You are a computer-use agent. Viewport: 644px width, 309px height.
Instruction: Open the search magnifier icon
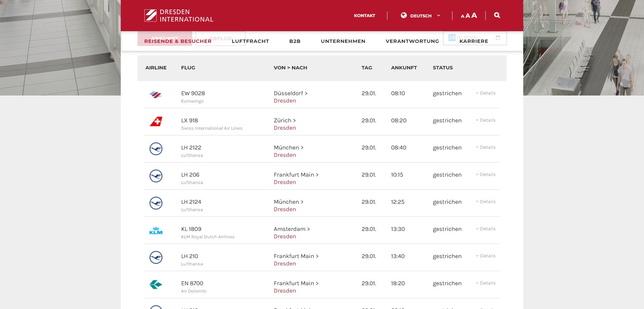point(497,15)
